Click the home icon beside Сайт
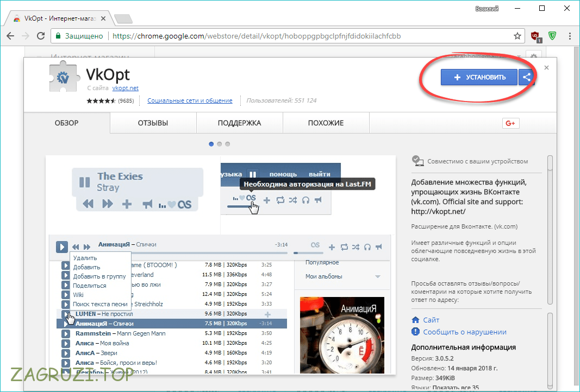This screenshot has width=580, height=392. [415, 320]
